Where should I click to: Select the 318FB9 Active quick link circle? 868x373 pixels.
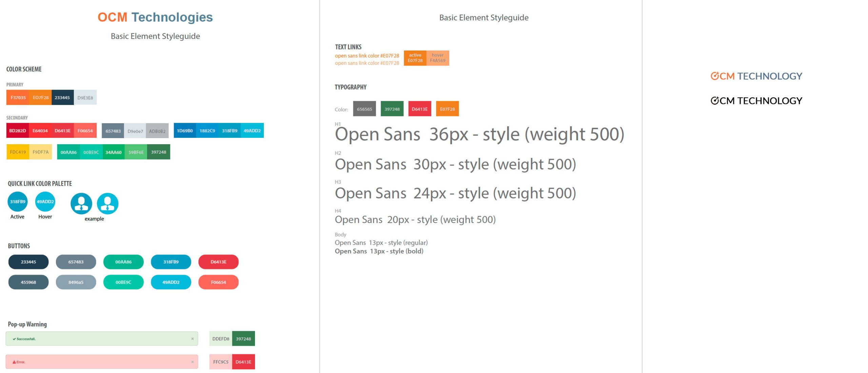[17, 201]
